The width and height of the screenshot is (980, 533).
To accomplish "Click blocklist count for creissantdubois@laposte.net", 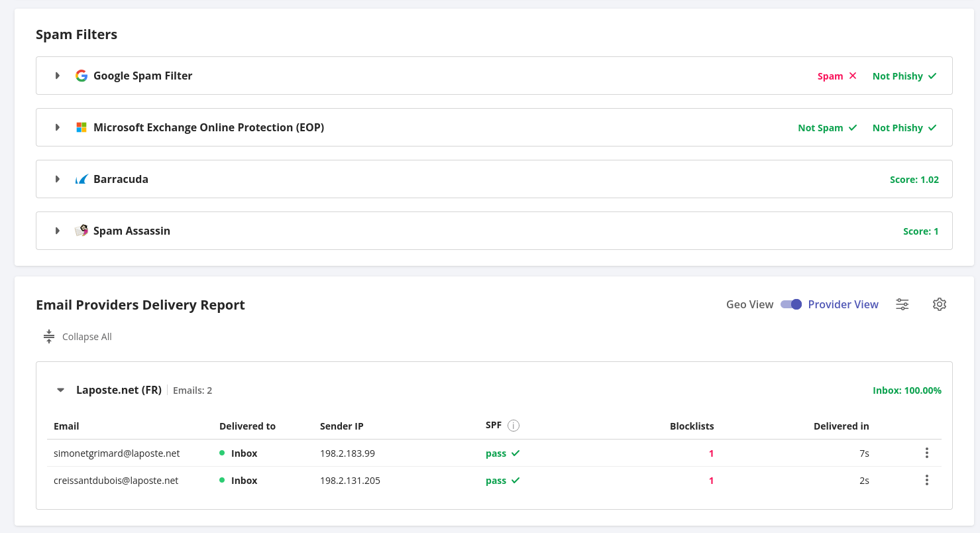I will coord(712,481).
